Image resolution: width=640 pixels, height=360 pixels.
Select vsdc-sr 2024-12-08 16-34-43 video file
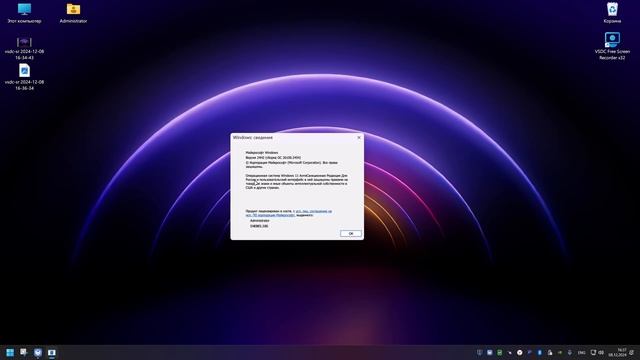click(24, 48)
